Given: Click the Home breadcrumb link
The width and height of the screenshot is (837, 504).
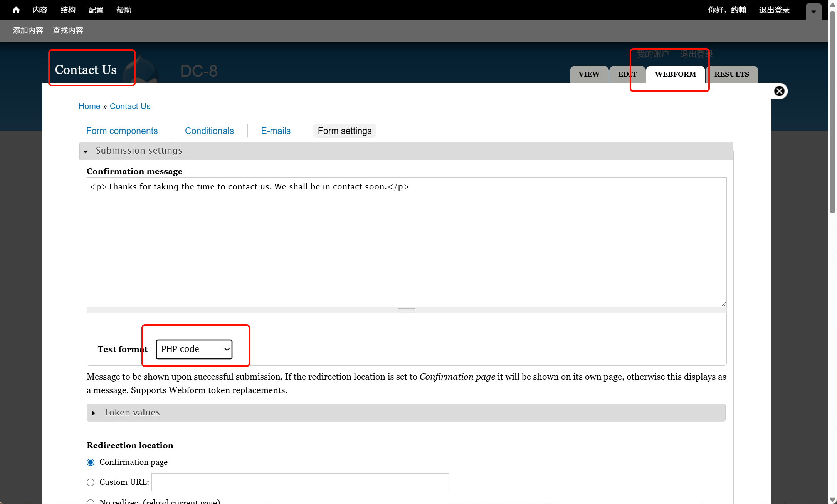Looking at the screenshot, I should click(x=89, y=106).
